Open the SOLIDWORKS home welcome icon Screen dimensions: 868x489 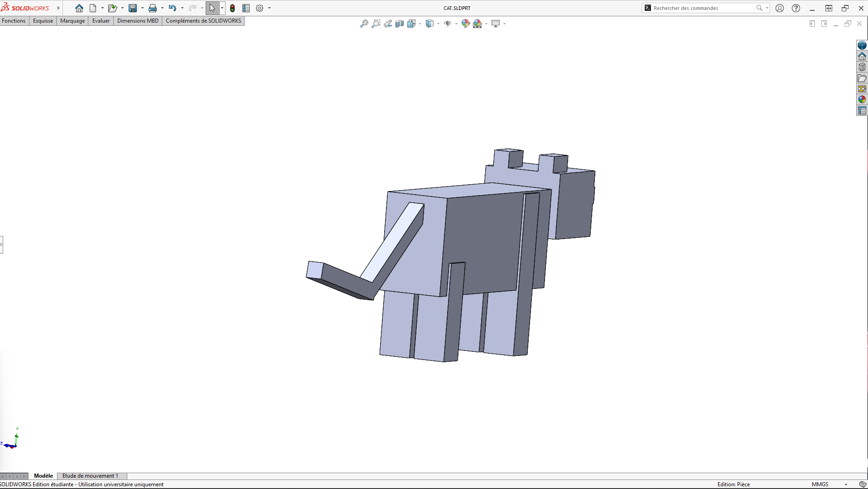pyautogui.click(x=79, y=8)
